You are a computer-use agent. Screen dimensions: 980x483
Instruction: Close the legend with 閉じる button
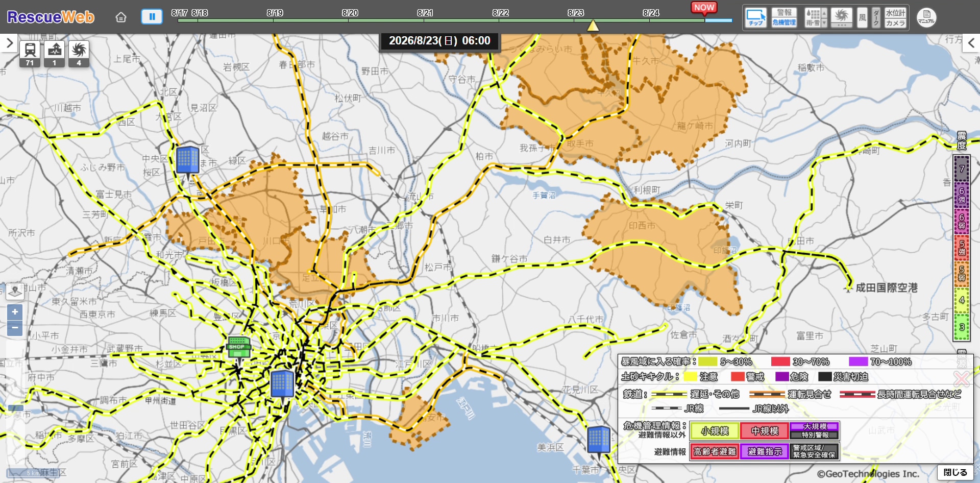coord(954,472)
